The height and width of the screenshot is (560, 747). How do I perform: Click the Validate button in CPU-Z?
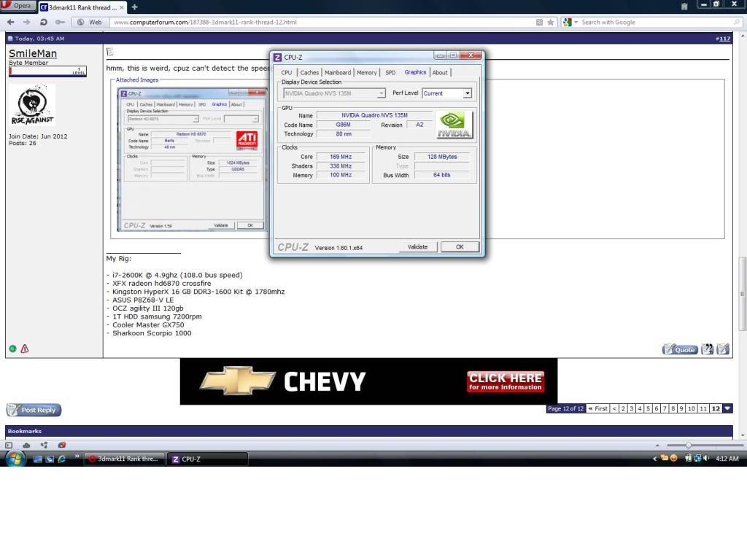(x=417, y=246)
